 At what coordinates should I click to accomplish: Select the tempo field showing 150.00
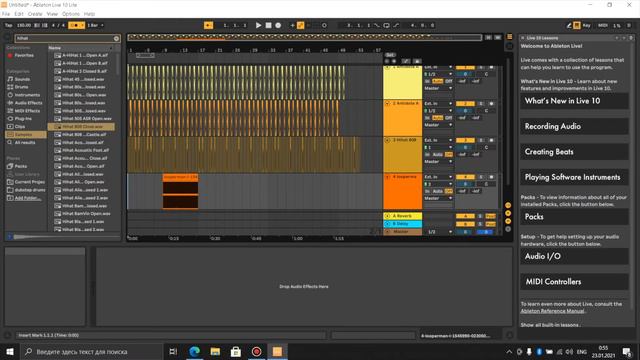[x=24, y=25]
